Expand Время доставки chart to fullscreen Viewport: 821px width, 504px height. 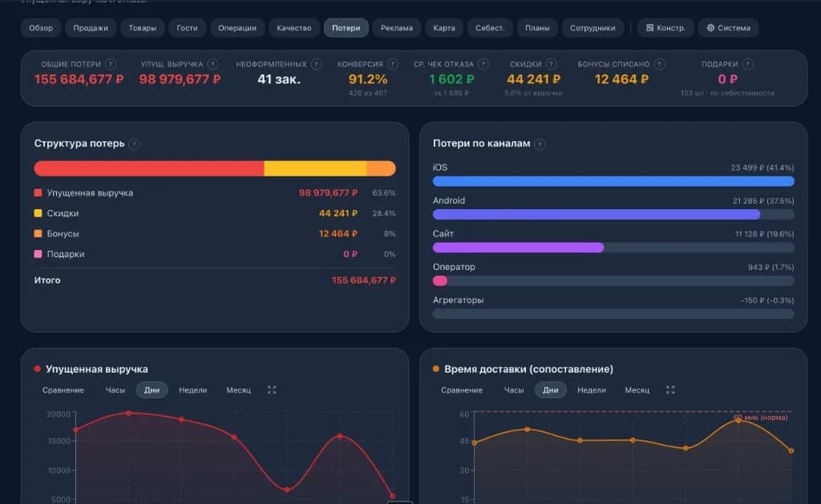[670, 390]
